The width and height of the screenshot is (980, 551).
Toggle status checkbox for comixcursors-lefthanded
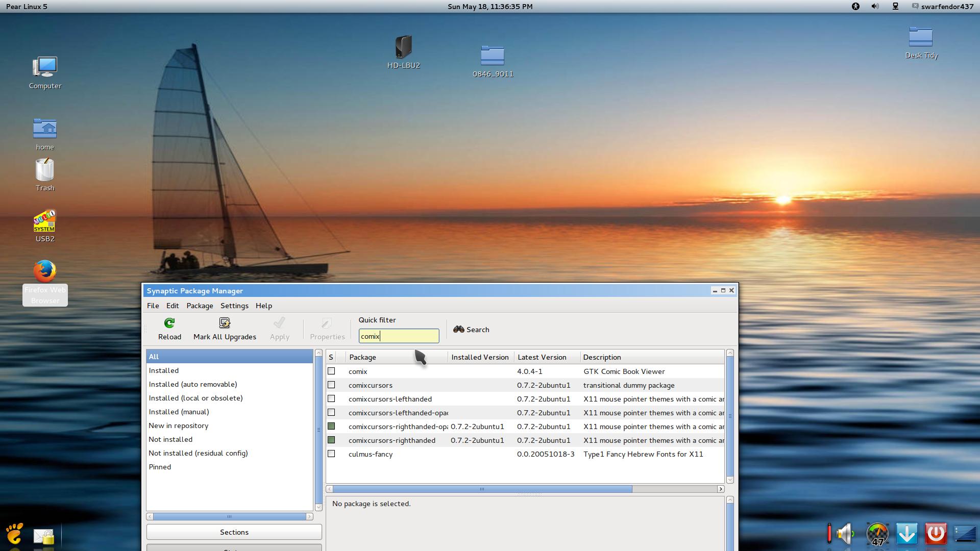[331, 399]
